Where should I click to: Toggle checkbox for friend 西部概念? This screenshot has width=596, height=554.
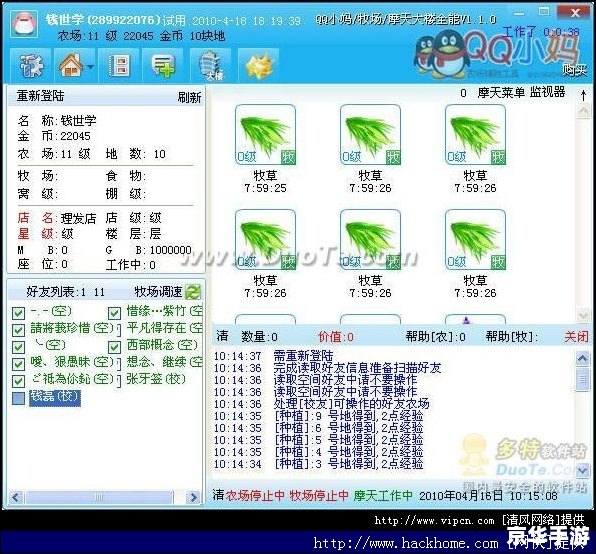coord(114,347)
